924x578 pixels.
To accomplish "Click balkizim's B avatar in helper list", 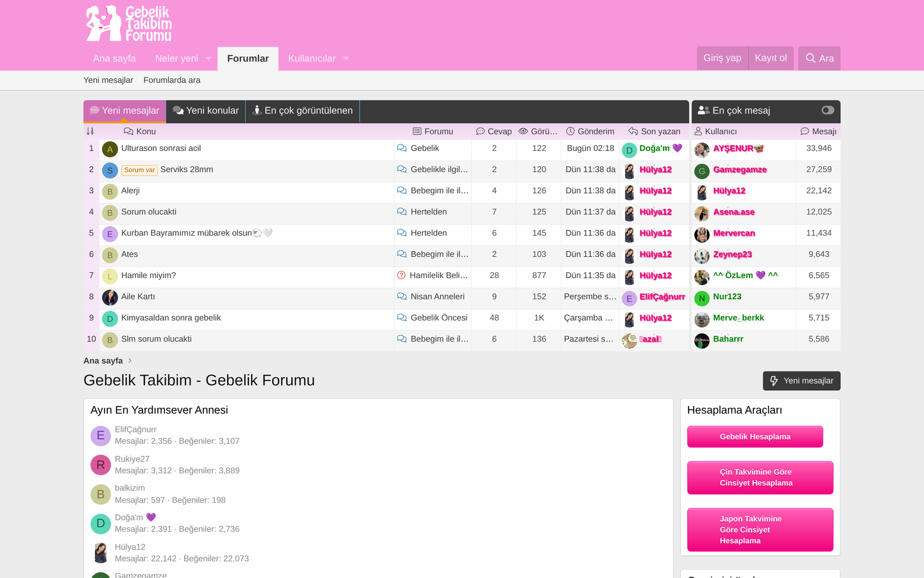I will click(101, 495).
